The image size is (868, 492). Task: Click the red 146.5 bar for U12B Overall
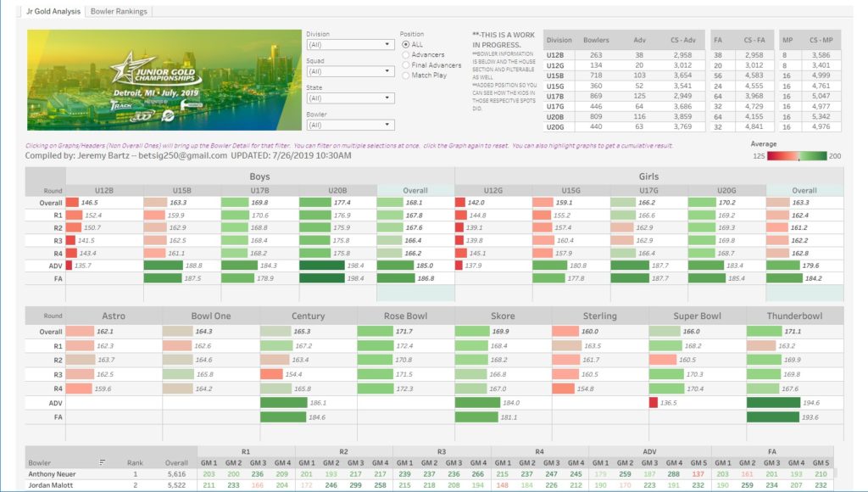click(x=72, y=203)
